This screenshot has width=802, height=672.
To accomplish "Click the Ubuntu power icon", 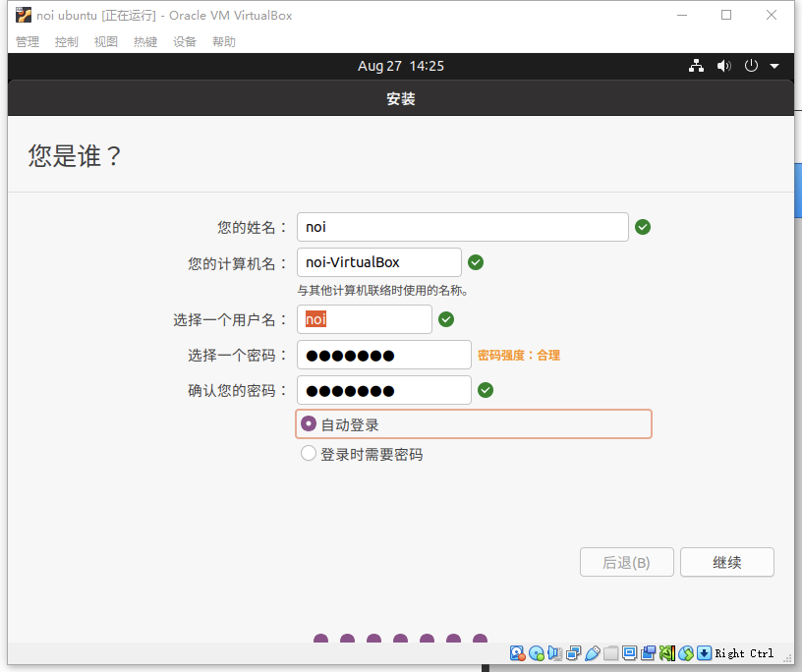I will click(751, 66).
